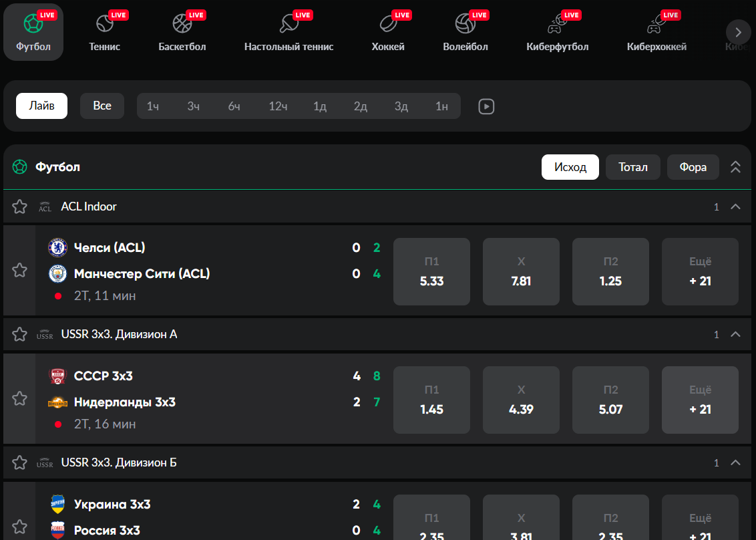
Task: Select the 1ч time filter
Action: (153, 106)
